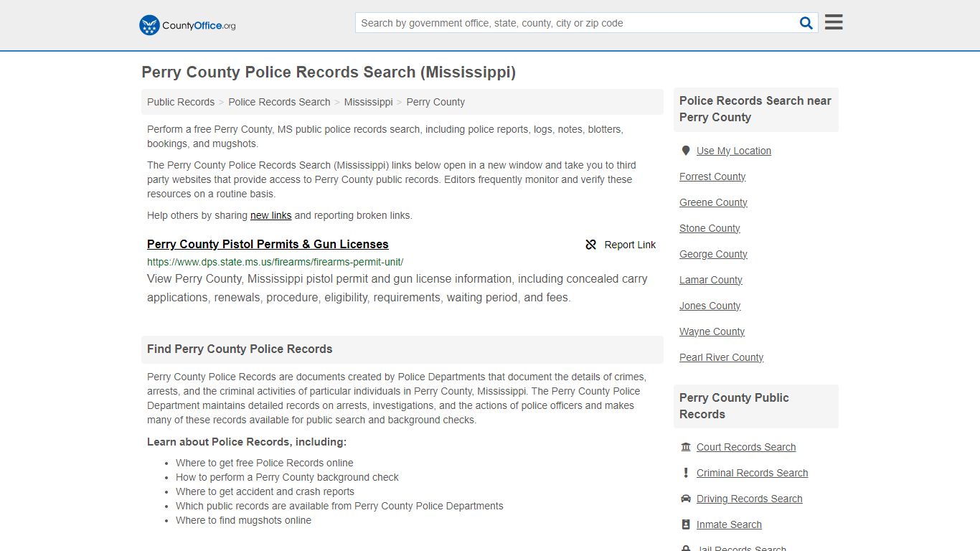Click the CountyOffice.org logo
This screenshot has height=551, width=980.
coord(187,25)
